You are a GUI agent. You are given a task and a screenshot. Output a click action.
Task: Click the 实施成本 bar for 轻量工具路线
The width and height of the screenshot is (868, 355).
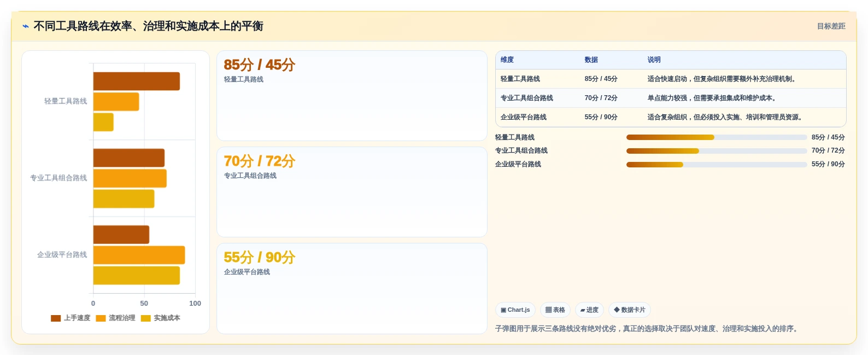(x=103, y=122)
